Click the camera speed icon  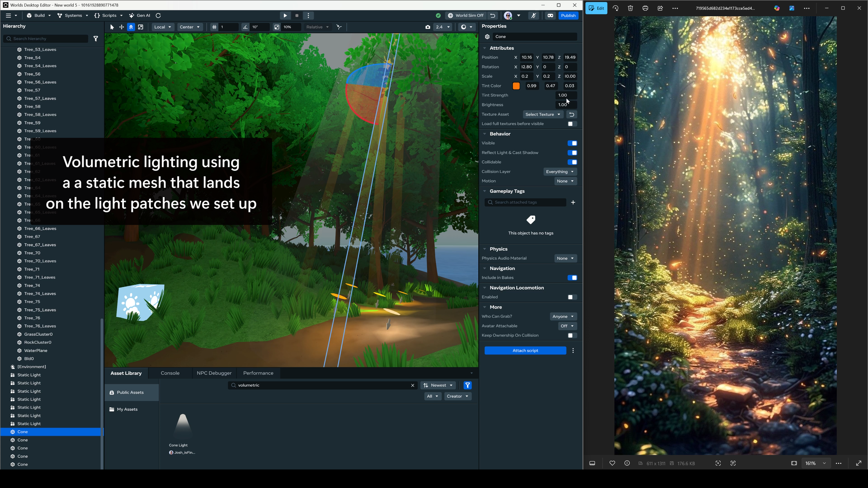click(428, 27)
